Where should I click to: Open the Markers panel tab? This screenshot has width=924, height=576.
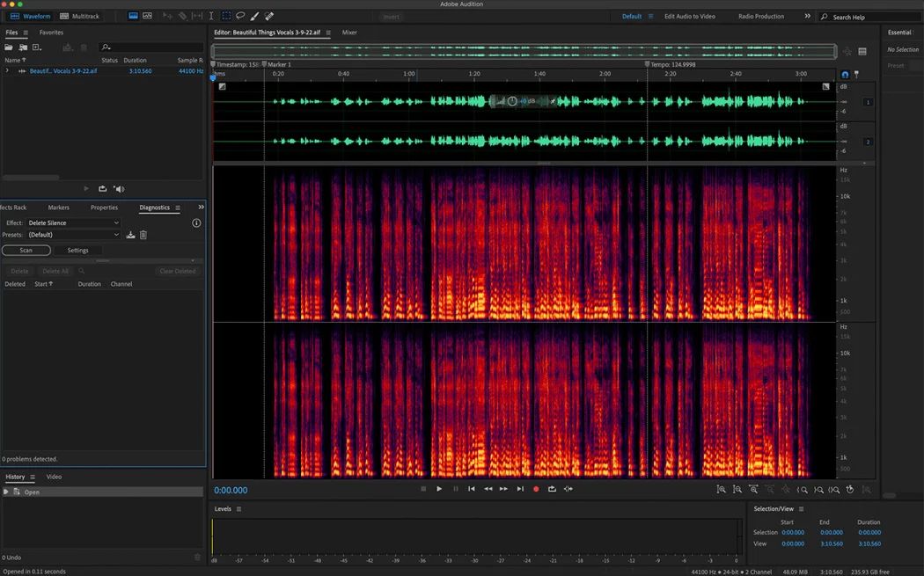coord(59,208)
